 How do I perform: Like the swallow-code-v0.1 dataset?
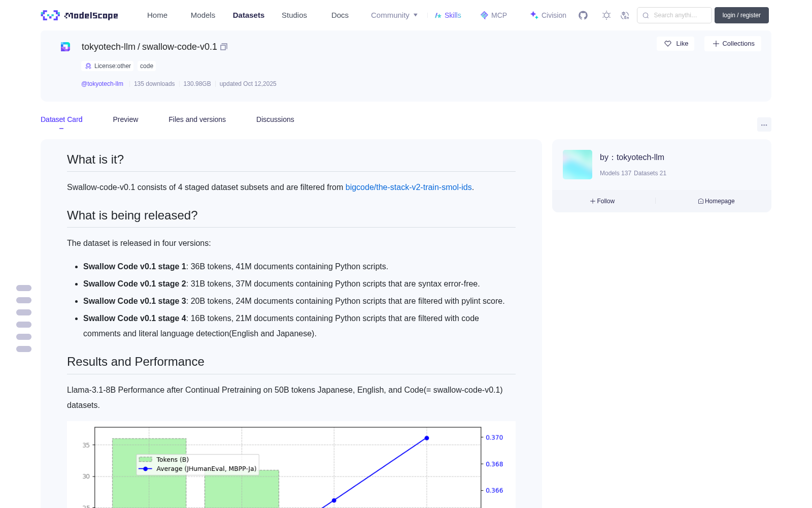tap(675, 44)
